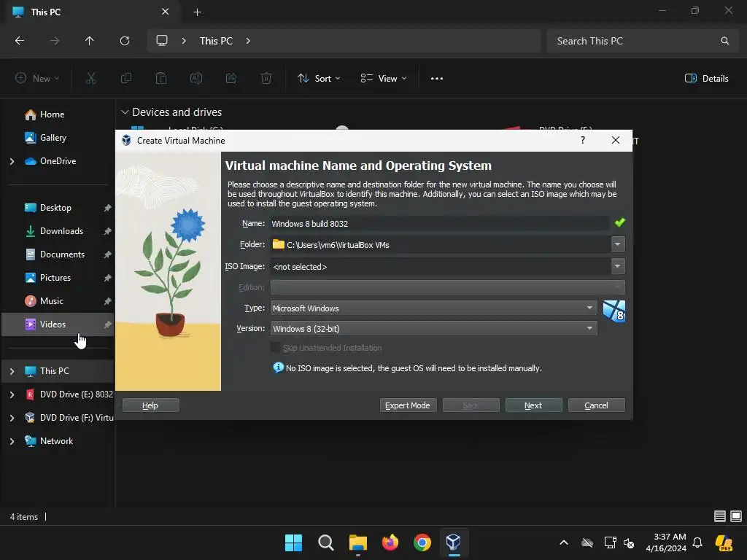Expand the Network tree node
747x560 pixels.
pyautogui.click(x=12, y=441)
